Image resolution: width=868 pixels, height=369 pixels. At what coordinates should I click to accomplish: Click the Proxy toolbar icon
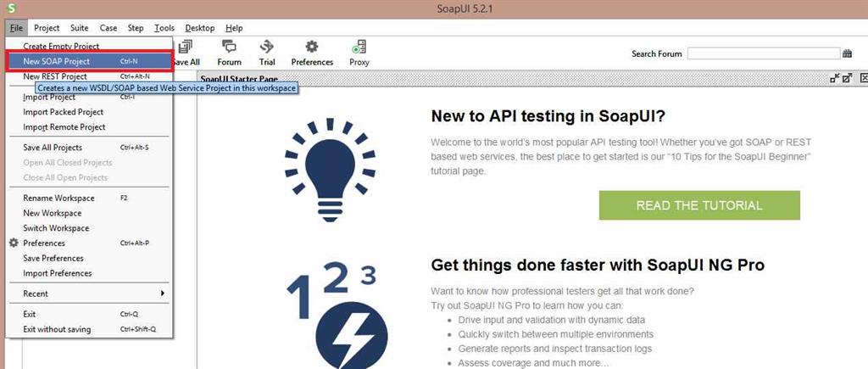[359, 51]
